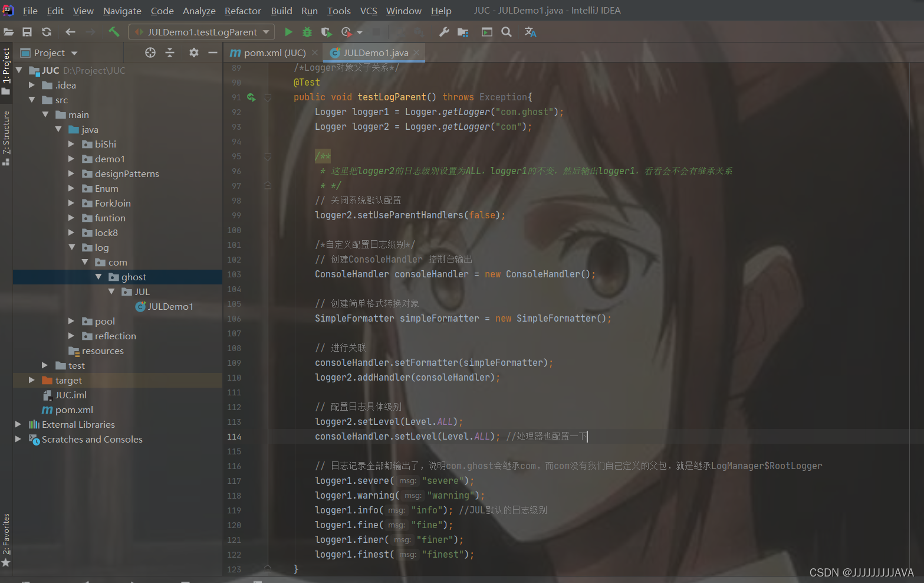Run with the green play icon
Screen dimensions: 924x583
pyautogui.click(x=288, y=32)
